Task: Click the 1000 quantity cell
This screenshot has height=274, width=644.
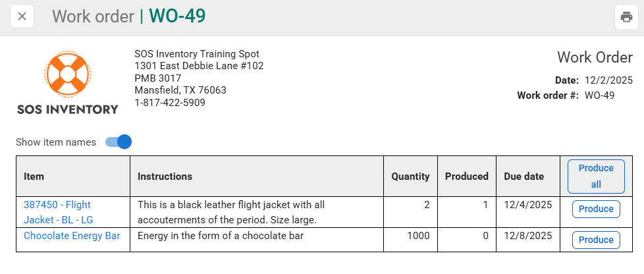Action: 417,236
